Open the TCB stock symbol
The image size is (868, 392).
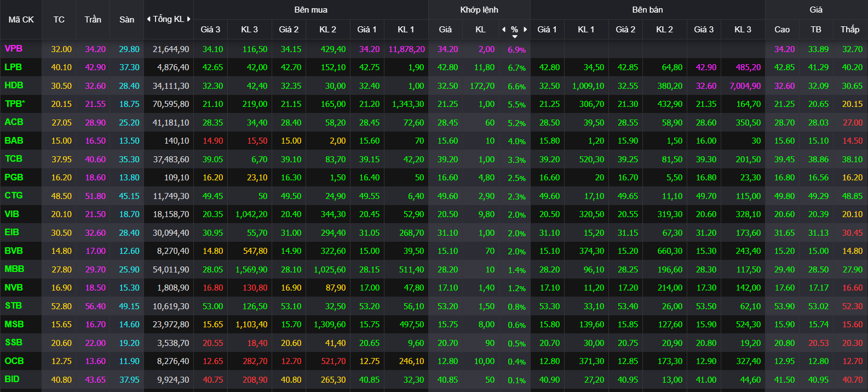click(14, 159)
